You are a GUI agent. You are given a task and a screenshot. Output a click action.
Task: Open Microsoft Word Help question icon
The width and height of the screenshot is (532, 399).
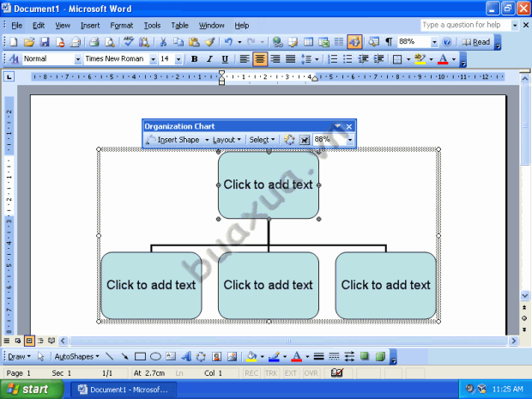click(x=447, y=42)
